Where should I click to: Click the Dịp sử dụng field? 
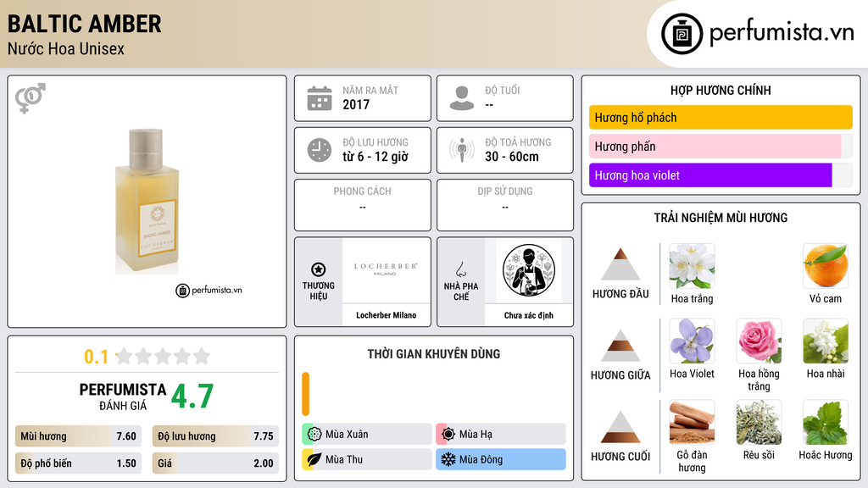(505, 205)
